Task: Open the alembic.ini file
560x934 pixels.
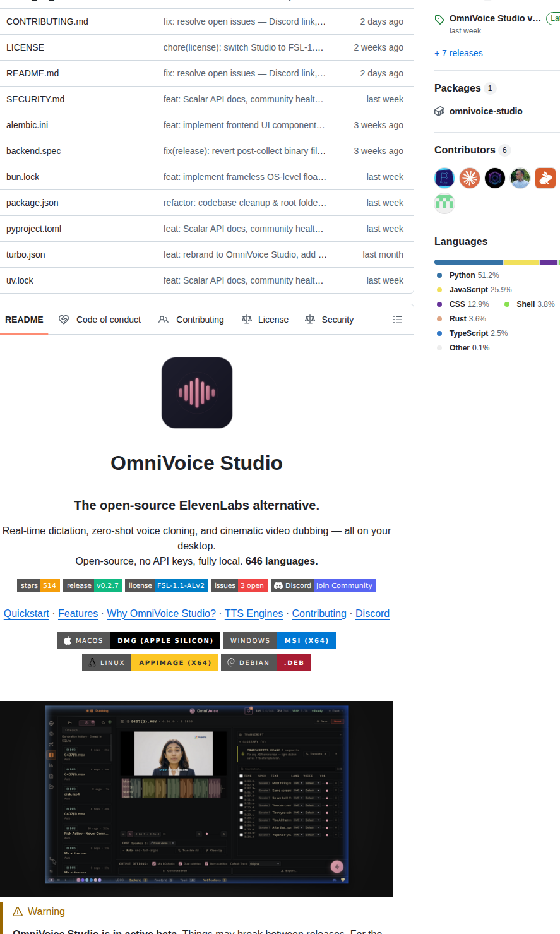Action: click(x=27, y=125)
